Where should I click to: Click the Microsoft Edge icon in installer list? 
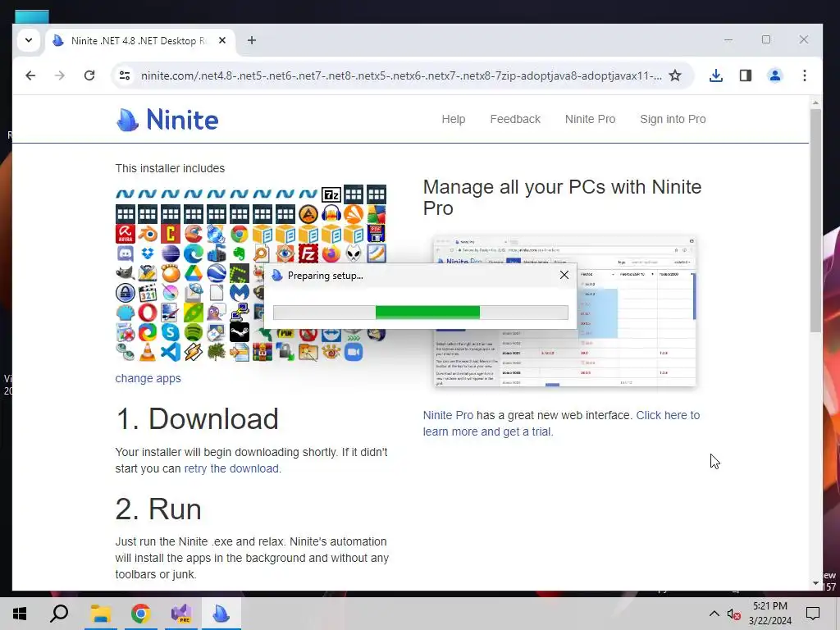coord(194,253)
